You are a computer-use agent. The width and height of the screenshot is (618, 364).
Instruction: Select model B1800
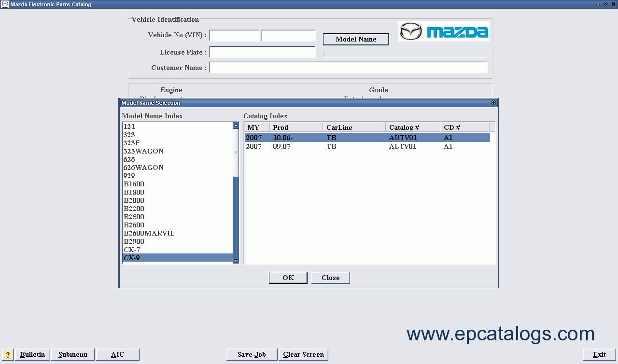[x=178, y=192]
